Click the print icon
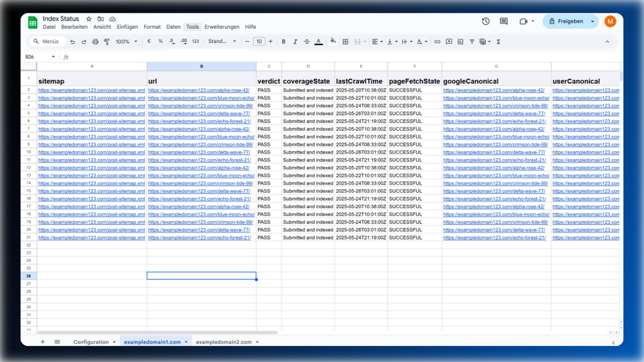 click(95, 42)
